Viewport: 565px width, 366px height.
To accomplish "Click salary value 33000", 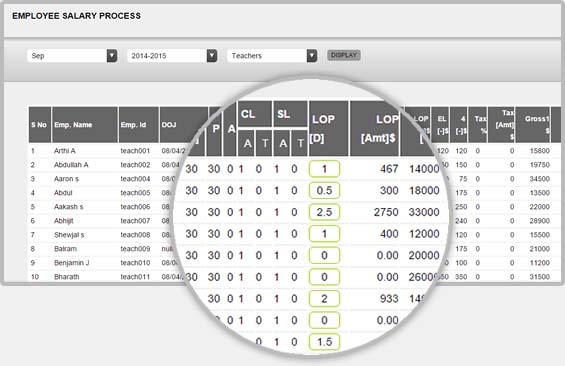I will pos(424,212).
